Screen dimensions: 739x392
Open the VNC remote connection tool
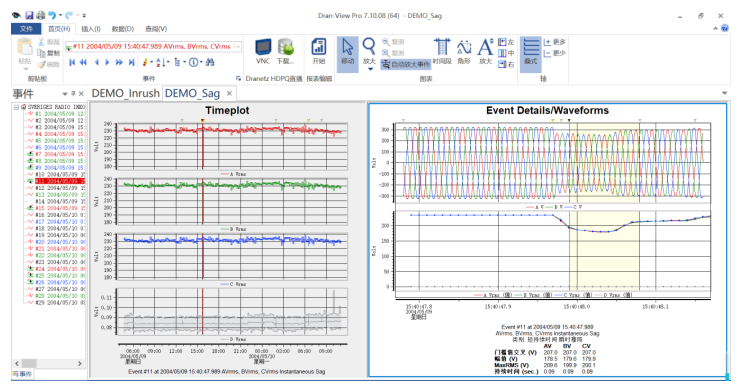(x=263, y=52)
